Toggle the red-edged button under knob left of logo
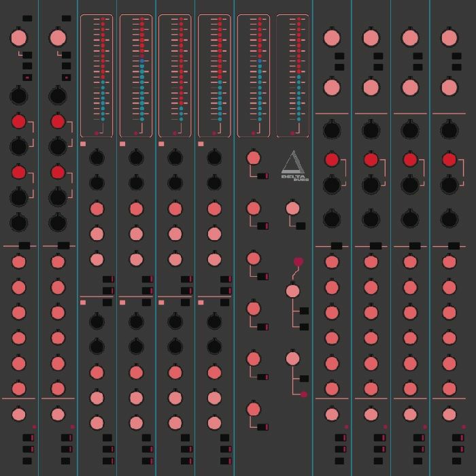Viewport: 476px width, 476px height. click(x=262, y=176)
